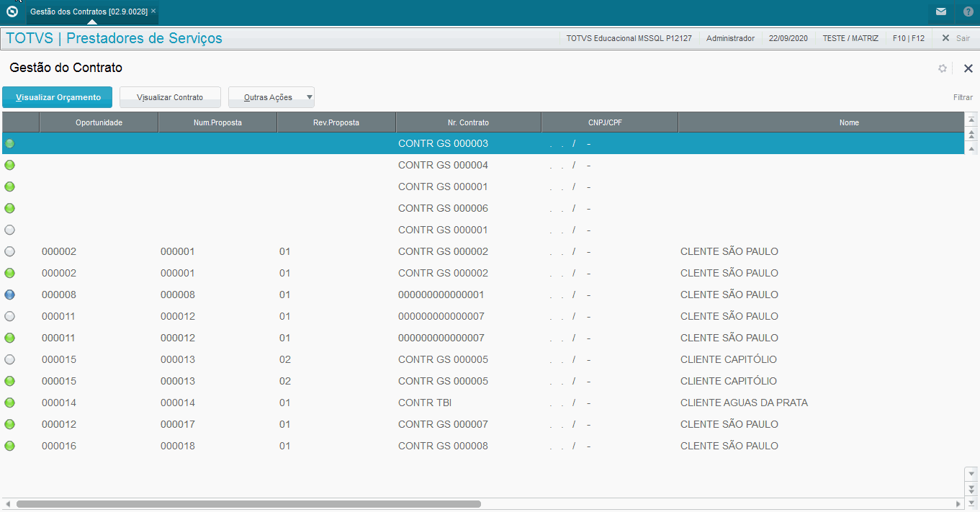Sort by Nr. Contrato column header
This screenshot has width=980, height=512.
coord(468,122)
